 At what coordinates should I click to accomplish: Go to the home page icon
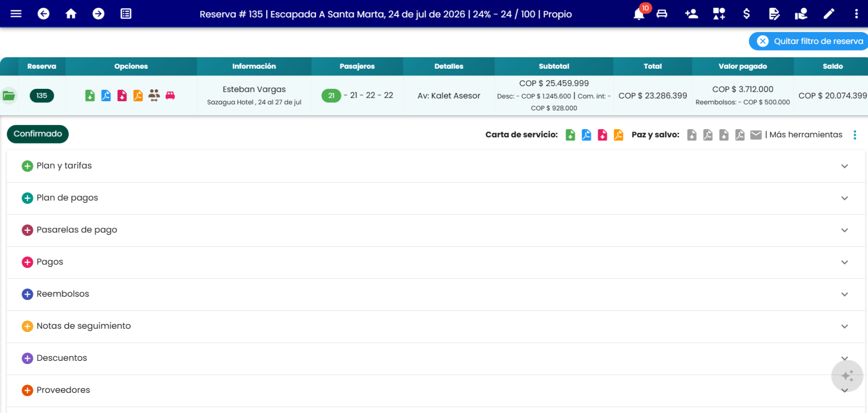71,14
